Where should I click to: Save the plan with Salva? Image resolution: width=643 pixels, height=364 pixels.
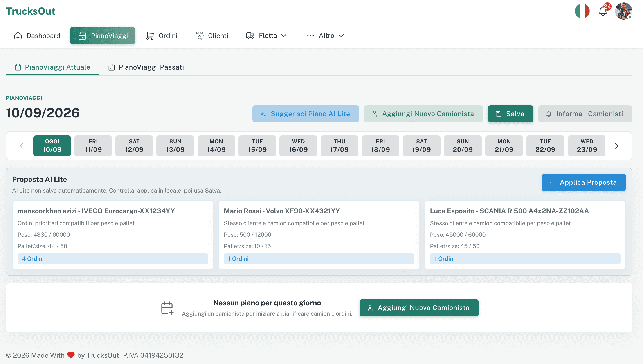point(510,114)
